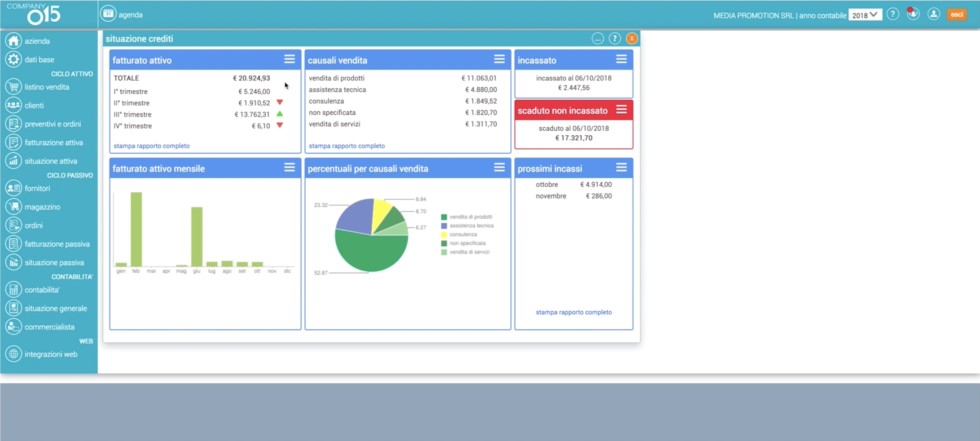
Task: Click vendita di servizi € 1.311,70 row
Action: point(402,123)
